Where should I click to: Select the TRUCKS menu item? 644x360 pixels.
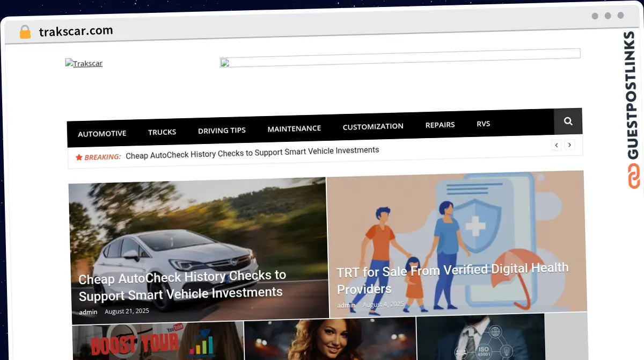162,132
